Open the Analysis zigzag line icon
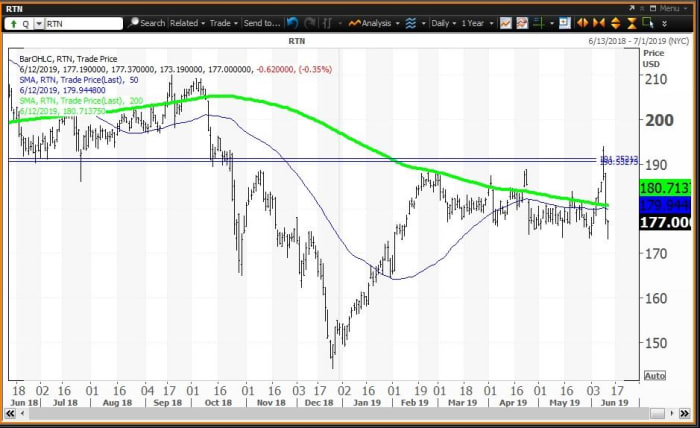The height and width of the screenshot is (428, 700). click(354, 23)
